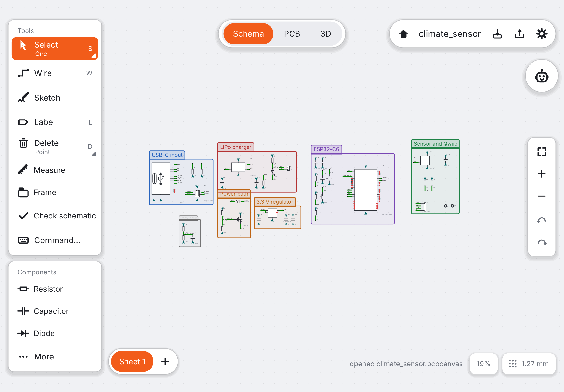Select the 3.3 V regulator frame label
The height and width of the screenshot is (392, 564).
coord(275,202)
